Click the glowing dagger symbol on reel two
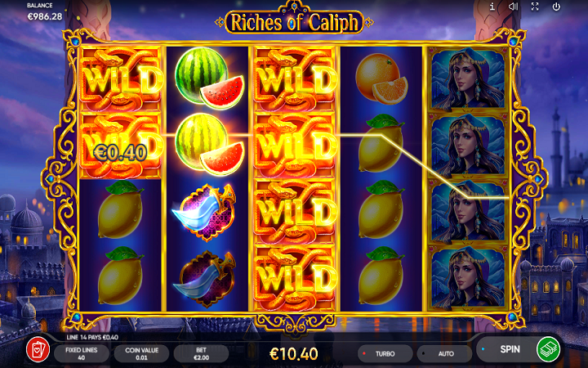Viewport: 588px width, 368px height. pyautogui.click(x=204, y=213)
